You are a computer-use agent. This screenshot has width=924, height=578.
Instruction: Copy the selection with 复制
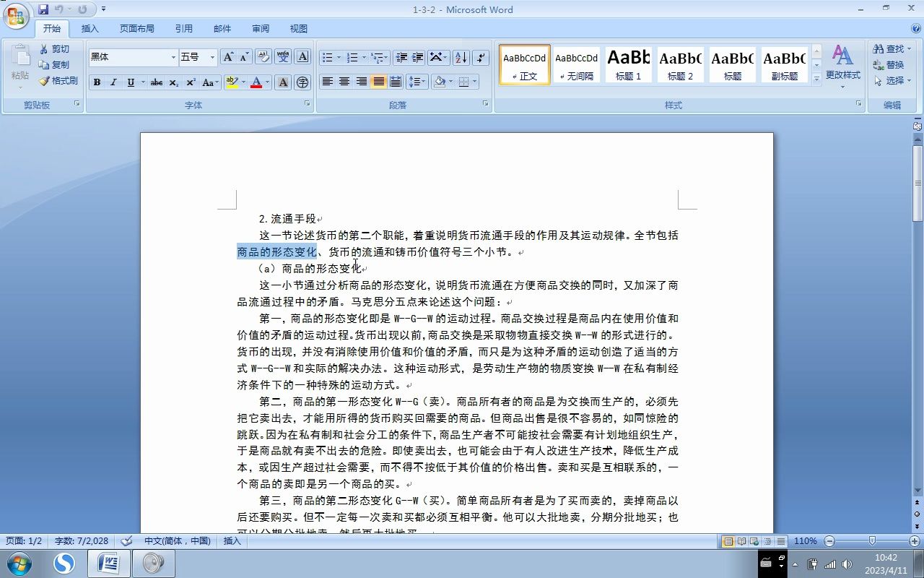tap(55, 65)
